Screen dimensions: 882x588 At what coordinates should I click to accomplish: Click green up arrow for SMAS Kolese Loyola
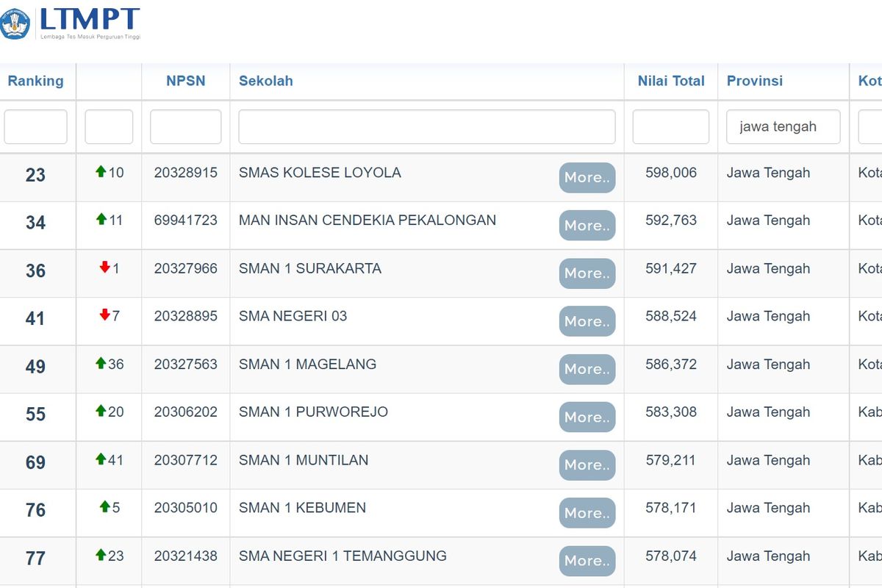(x=101, y=172)
